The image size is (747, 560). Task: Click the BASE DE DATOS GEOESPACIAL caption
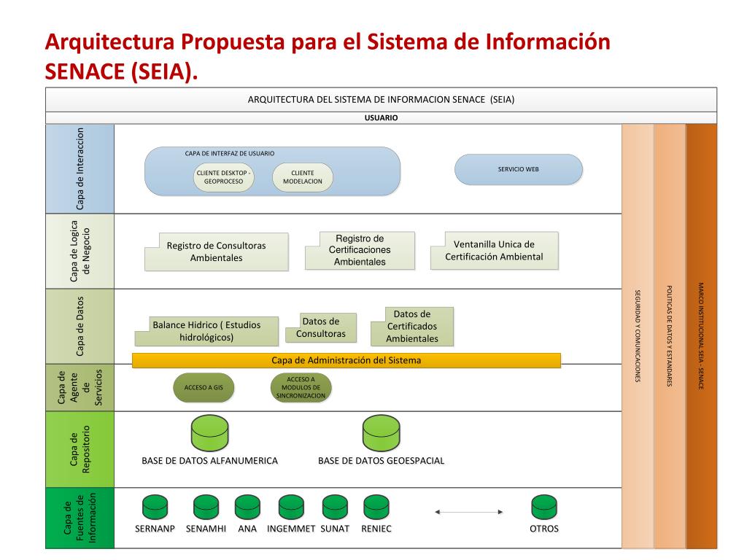point(381,461)
